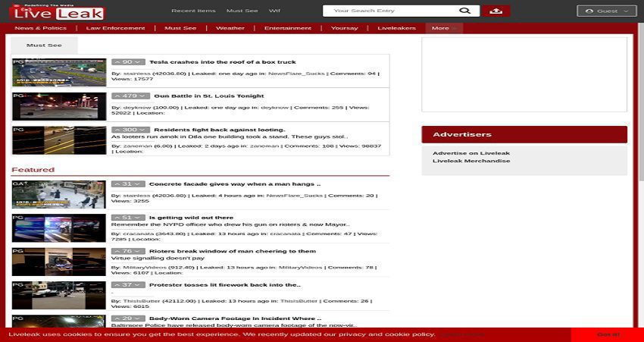Image resolution: width=644 pixels, height=342 pixels.
Task: Upvote Residents fight back against looting
Action: pyautogui.click(x=117, y=130)
